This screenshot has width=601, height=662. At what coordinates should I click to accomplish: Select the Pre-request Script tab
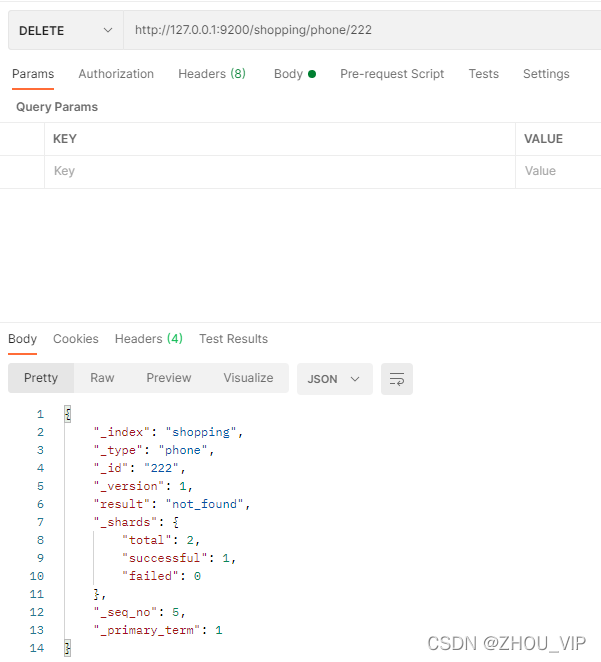click(x=392, y=74)
